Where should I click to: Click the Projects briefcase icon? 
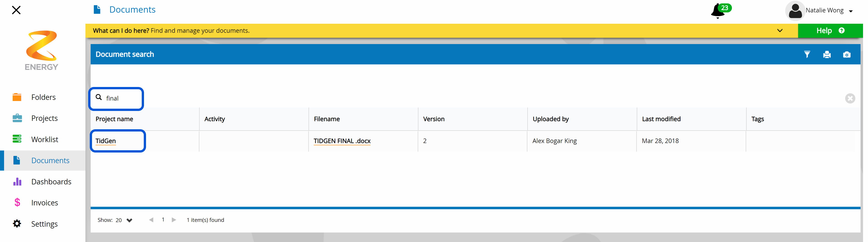17,118
